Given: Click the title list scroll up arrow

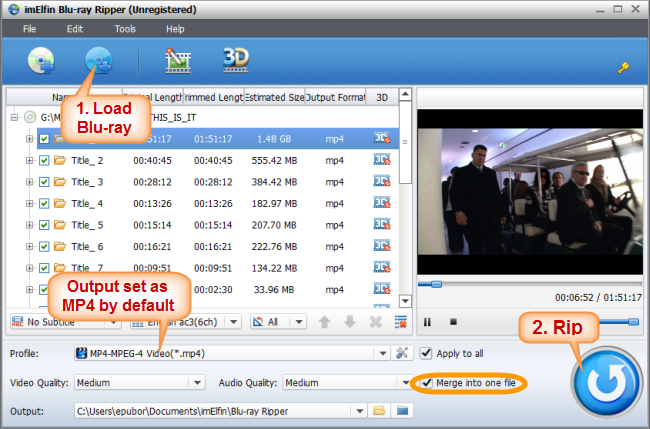Looking at the screenshot, I should coord(405,94).
